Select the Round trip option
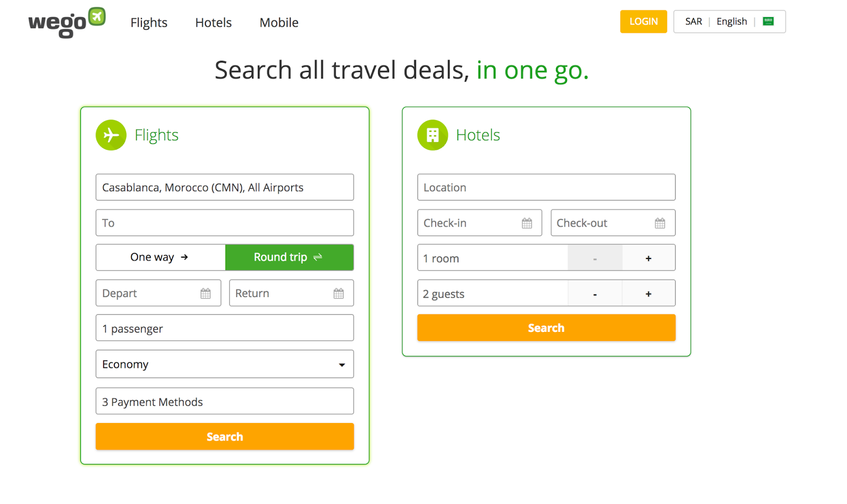847x504 pixels. [x=289, y=257]
